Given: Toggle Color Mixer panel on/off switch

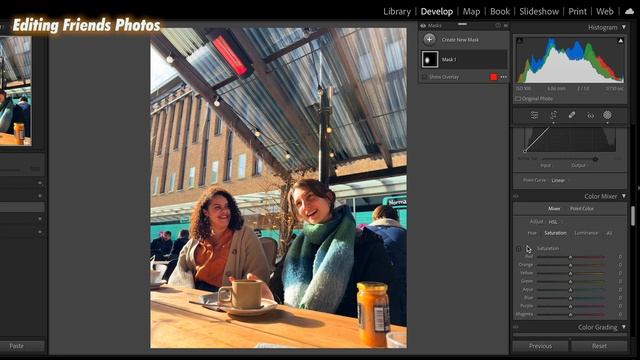Looking at the screenshot, I should click(x=516, y=196).
